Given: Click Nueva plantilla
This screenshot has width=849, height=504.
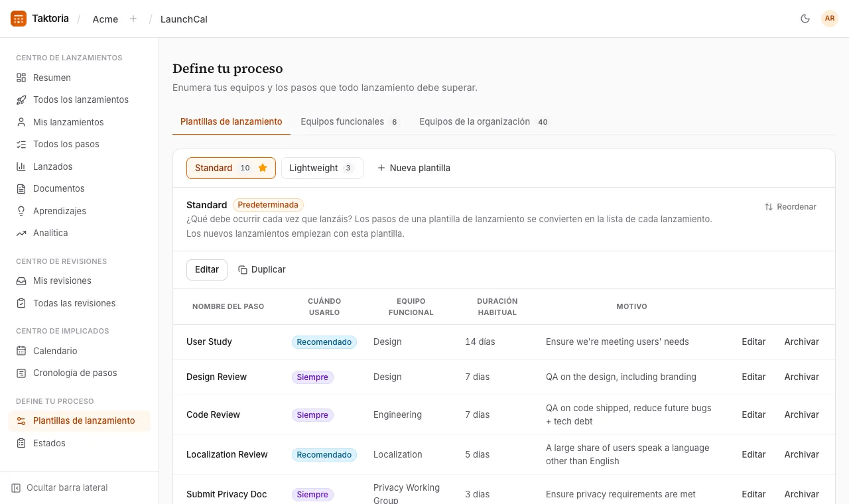Looking at the screenshot, I should tap(414, 168).
